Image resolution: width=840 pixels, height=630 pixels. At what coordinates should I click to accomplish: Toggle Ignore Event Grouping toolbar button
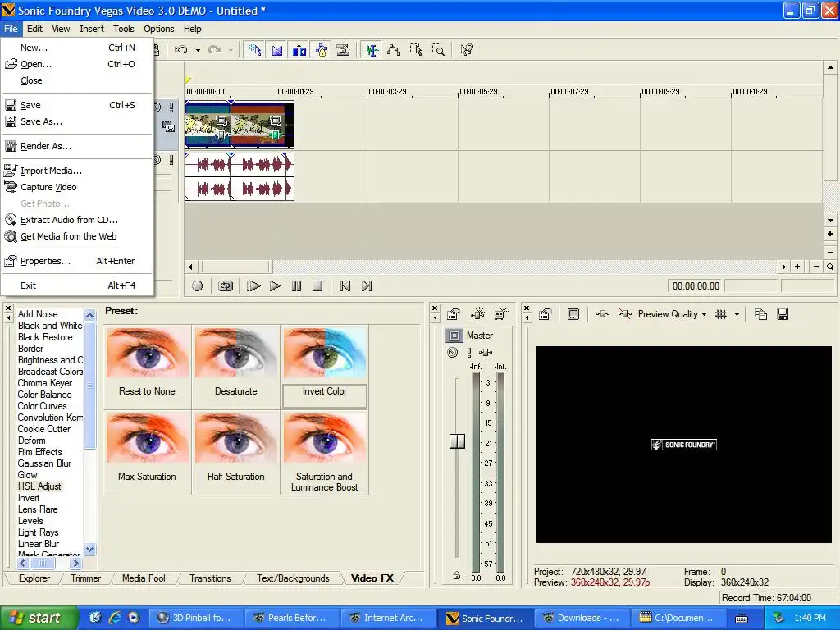point(343,50)
